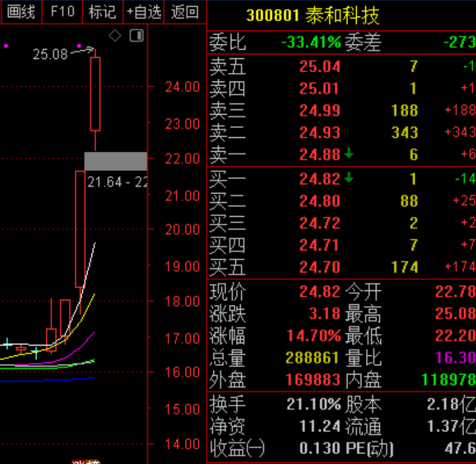Image resolution: width=476 pixels, height=464 pixels.
Task: Click 卖三 price 24.99
Action: (x=320, y=111)
